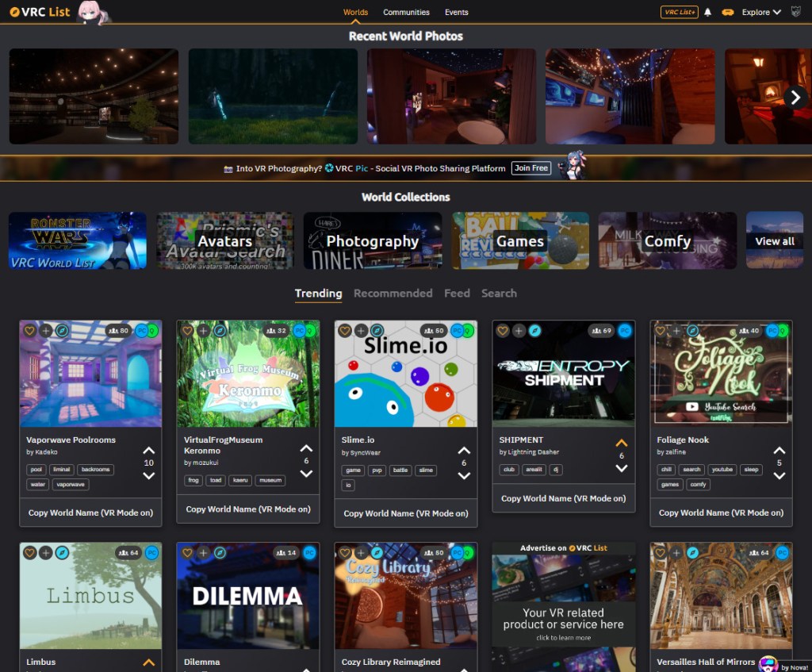
Task: Click heart icon on SHIPMENT card
Action: pyautogui.click(x=503, y=331)
